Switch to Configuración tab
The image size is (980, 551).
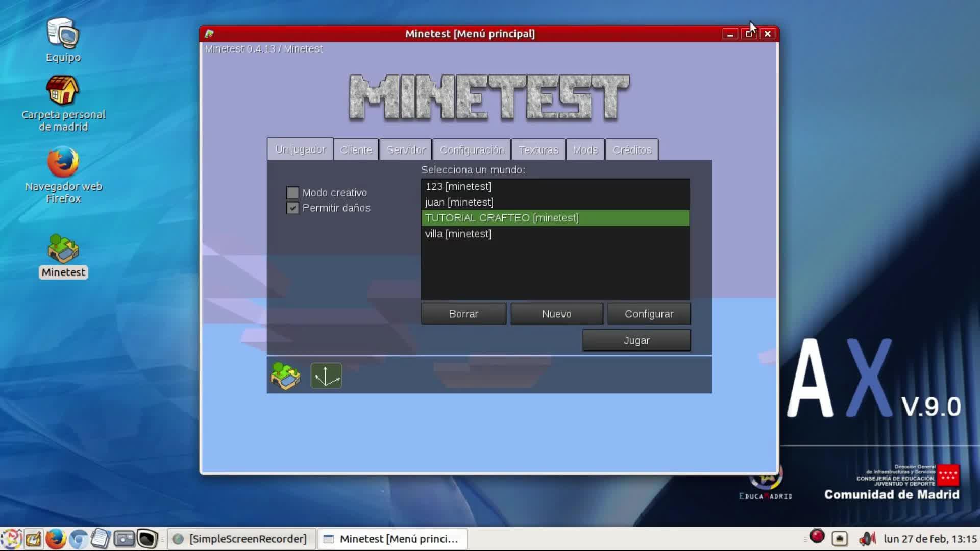(472, 150)
